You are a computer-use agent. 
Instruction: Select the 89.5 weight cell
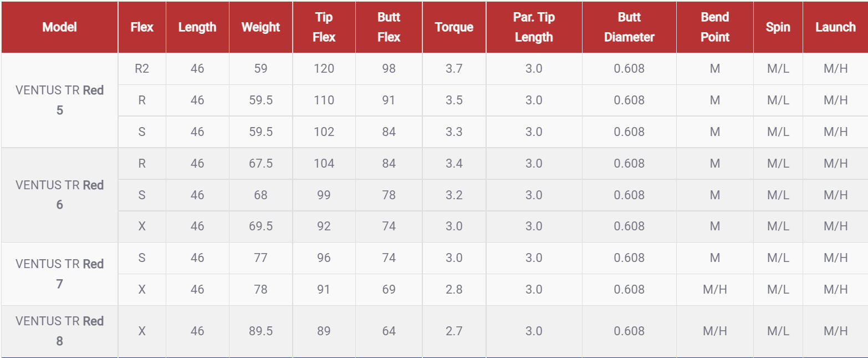pyautogui.click(x=261, y=331)
